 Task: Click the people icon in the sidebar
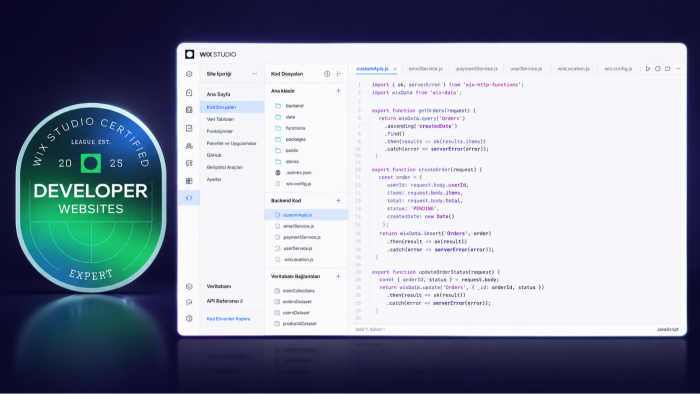click(189, 145)
